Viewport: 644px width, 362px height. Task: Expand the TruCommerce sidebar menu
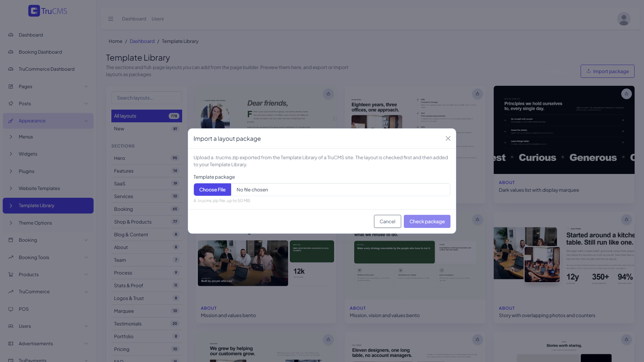(86, 292)
